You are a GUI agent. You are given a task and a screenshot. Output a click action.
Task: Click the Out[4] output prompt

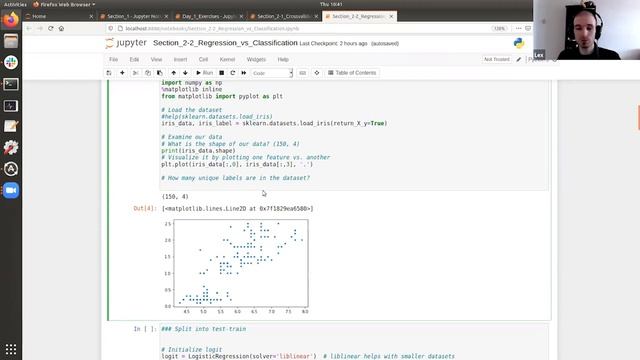[x=145, y=209]
